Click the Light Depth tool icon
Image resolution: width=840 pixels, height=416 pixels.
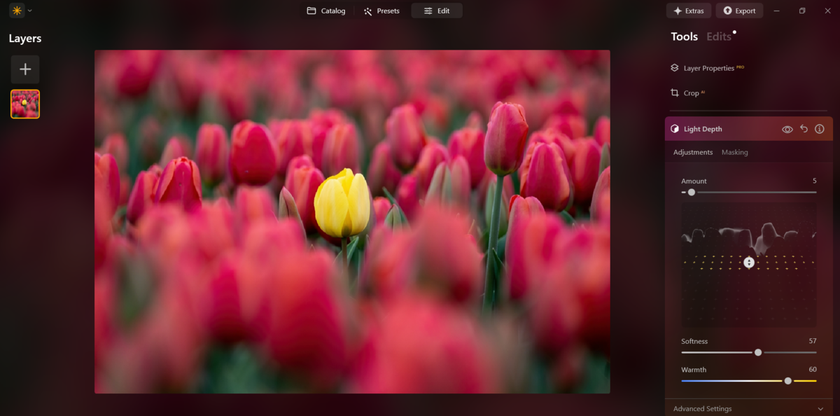click(674, 129)
